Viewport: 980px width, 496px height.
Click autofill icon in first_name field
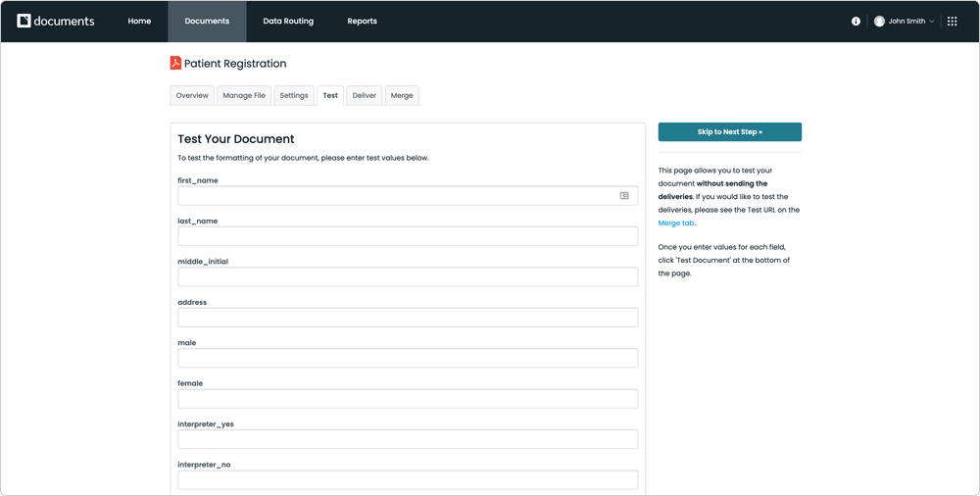(624, 196)
